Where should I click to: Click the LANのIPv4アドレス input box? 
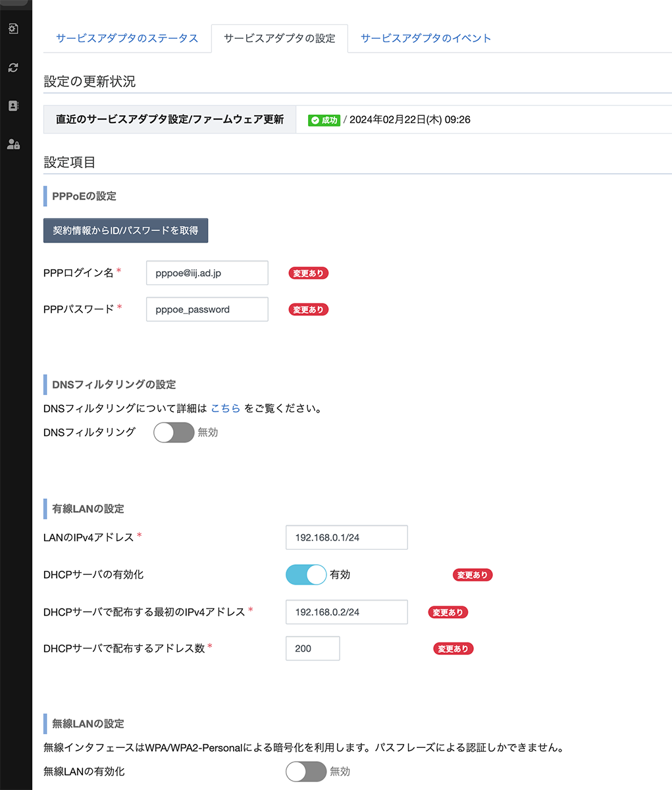click(x=346, y=537)
